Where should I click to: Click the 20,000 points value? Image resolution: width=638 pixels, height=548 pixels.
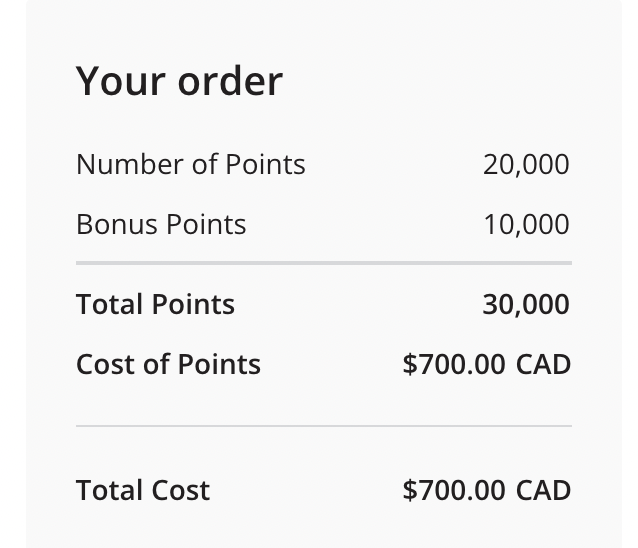click(x=526, y=165)
